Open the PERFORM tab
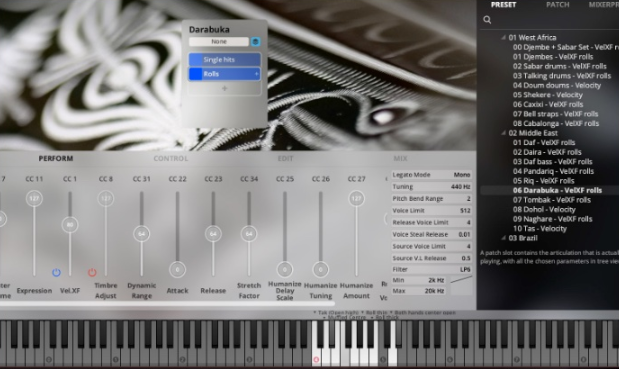 tap(56, 158)
